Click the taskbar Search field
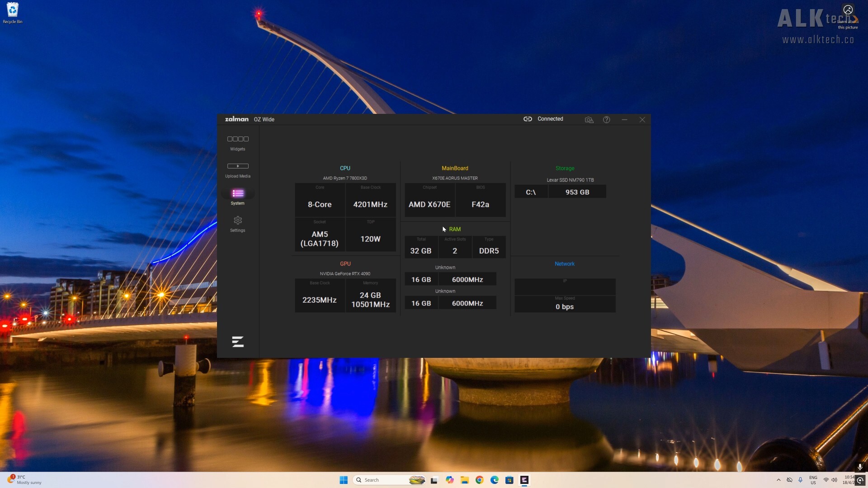The image size is (868, 488). coord(389,480)
